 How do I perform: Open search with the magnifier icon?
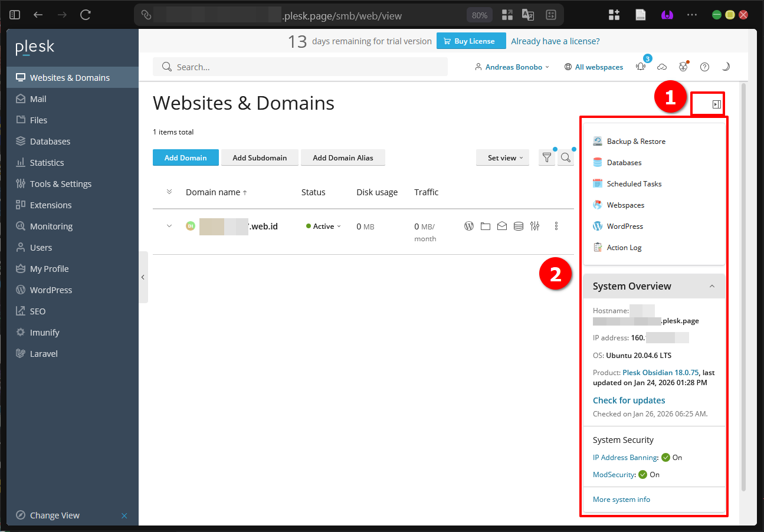[565, 157]
